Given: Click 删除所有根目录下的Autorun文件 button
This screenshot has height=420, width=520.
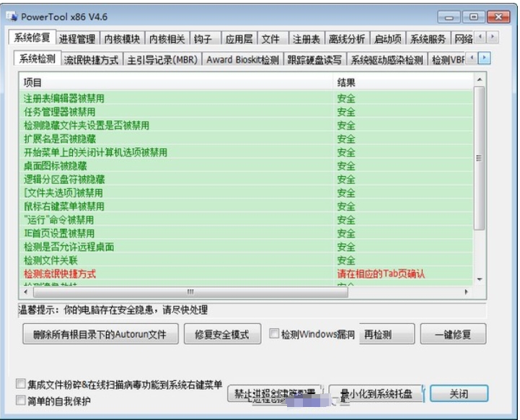Looking at the screenshot, I should 100,334.
